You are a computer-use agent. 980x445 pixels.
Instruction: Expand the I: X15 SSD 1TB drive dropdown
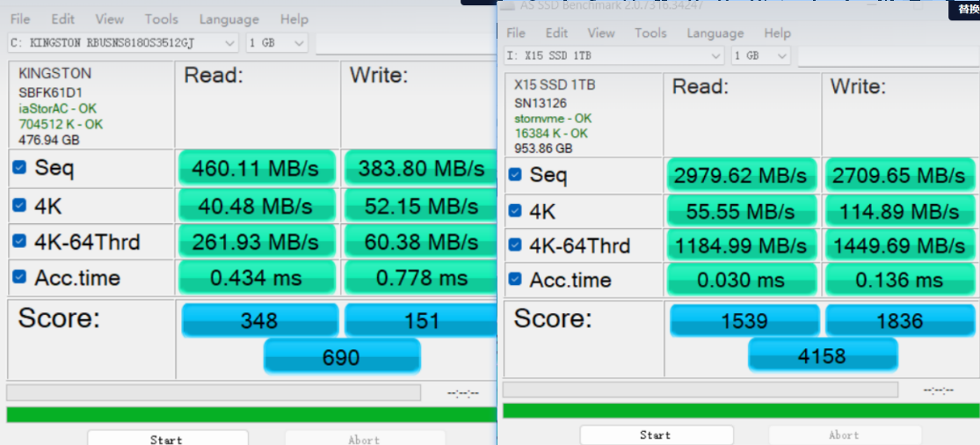click(716, 55)
